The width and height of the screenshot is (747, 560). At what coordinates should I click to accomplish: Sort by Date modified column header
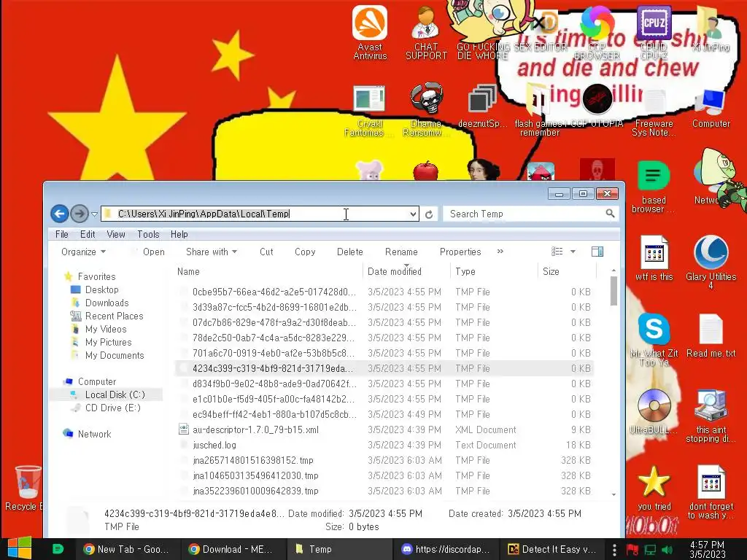point(406,271)
